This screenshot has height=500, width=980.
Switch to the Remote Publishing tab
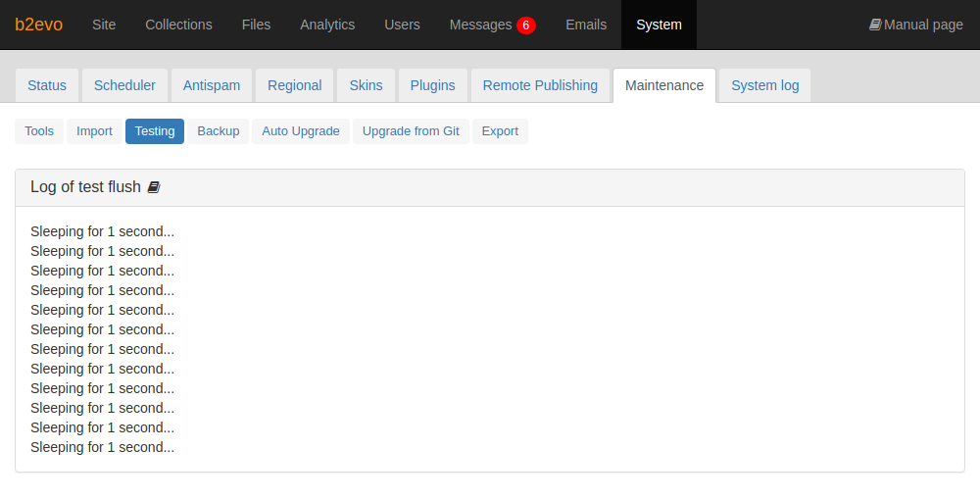coord(540,85)
